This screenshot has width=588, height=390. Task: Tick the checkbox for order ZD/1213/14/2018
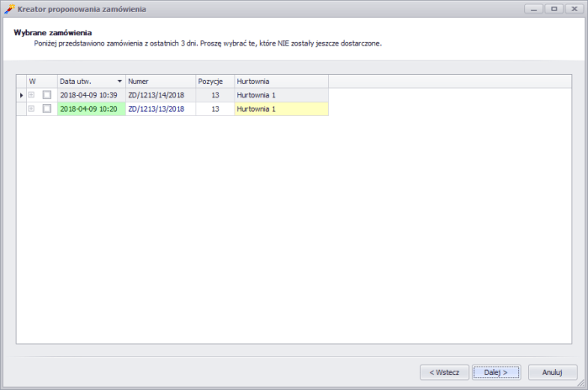tap(47, 95)
